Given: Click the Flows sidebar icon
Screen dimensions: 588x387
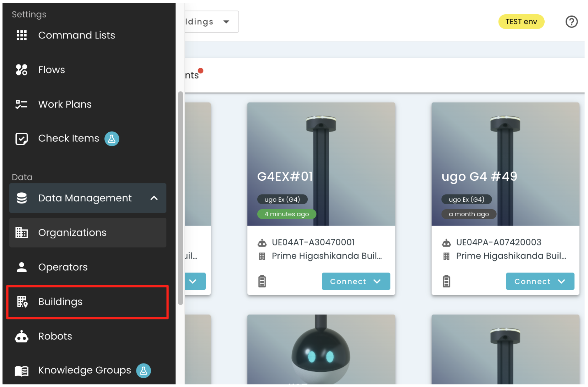Looking at the screenshot, I should (22, 70).
